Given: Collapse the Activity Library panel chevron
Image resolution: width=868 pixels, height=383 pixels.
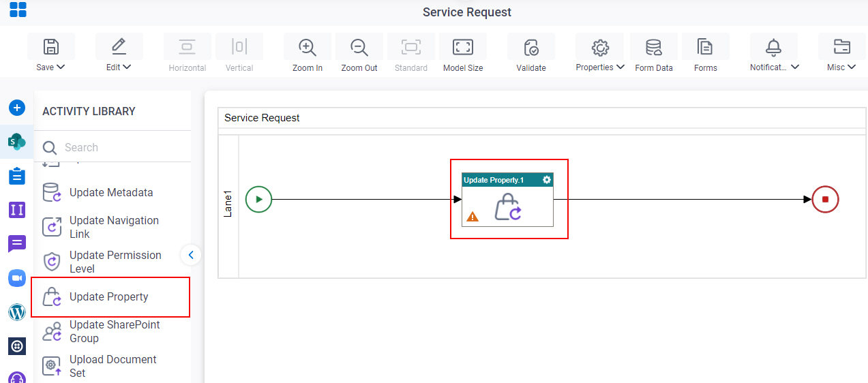Looking at the screenshot, I should click(x=191, y=255).
